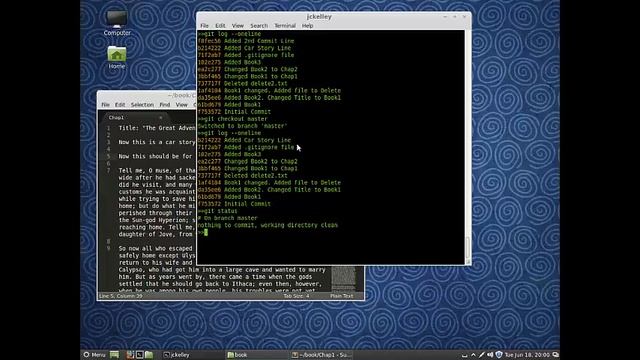
Task: Click 'git checkout master' command line
Action: point(233,119)
